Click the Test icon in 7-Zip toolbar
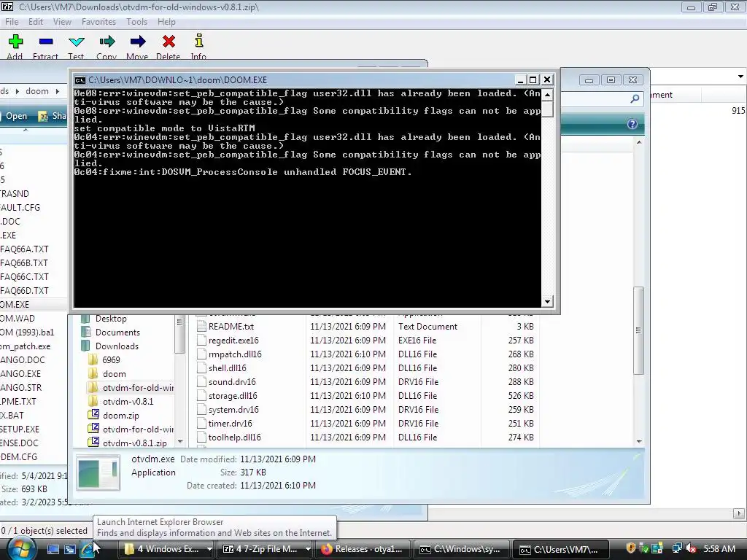747x560 pixels. coord(76,42)
